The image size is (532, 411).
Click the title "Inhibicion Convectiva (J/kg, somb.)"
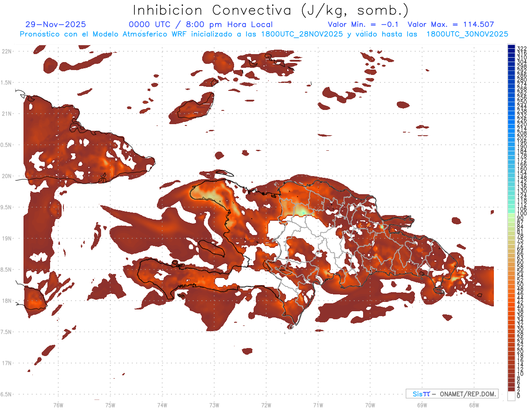271,10
